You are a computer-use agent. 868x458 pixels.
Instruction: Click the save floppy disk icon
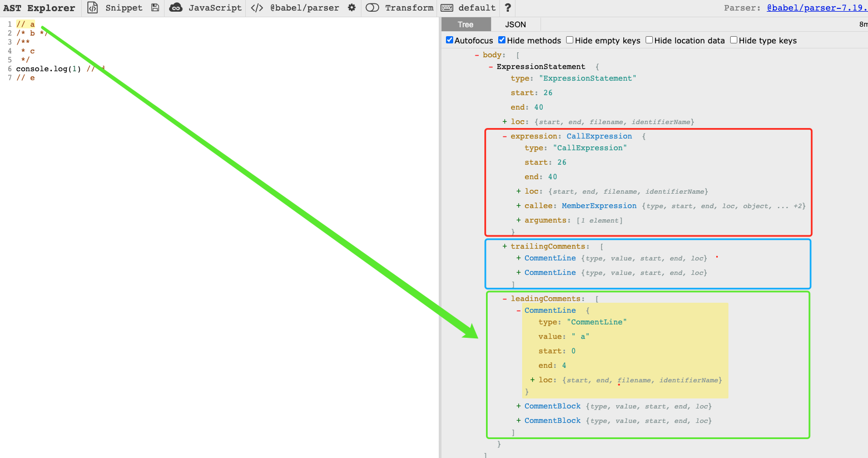155,8
